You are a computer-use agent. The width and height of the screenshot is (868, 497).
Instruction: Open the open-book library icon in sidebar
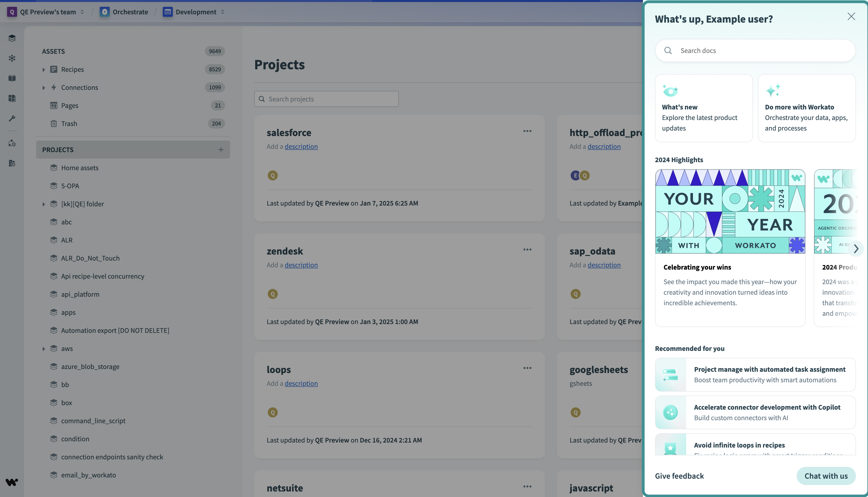[12, 78]
